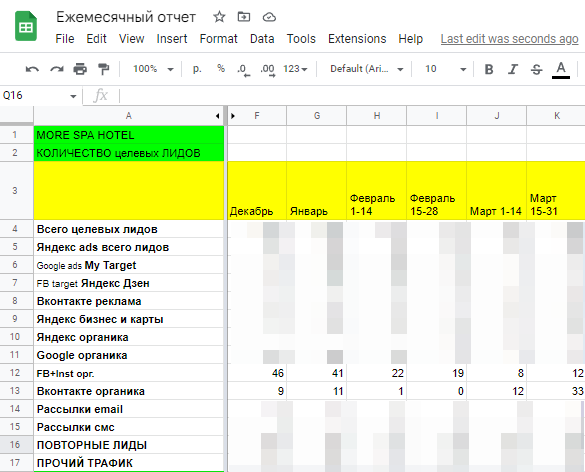Open Last edit was seconds ago history

tap(509, 39)
